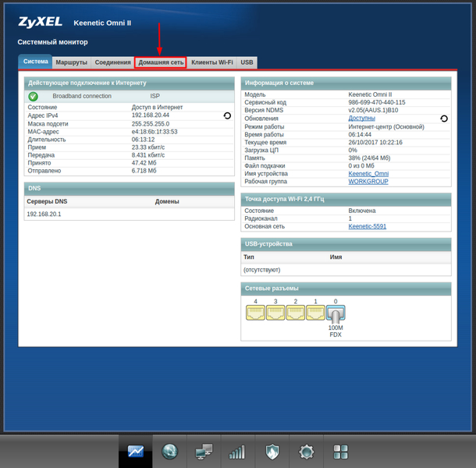Viewport: 476px width, 468px height.
Task: Click service code 986-699-470-440-115
Action: [376, 102]
